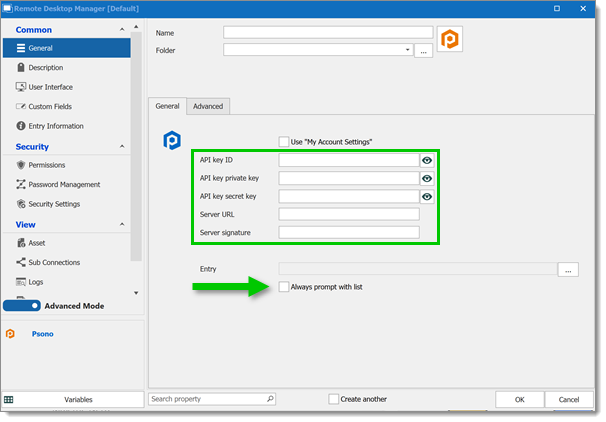Switch to the General tab

coord(167,106)
